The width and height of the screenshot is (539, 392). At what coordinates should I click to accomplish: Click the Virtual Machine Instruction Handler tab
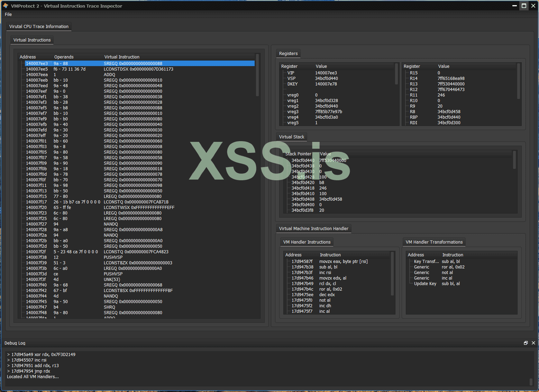click(x=313, y=229)
